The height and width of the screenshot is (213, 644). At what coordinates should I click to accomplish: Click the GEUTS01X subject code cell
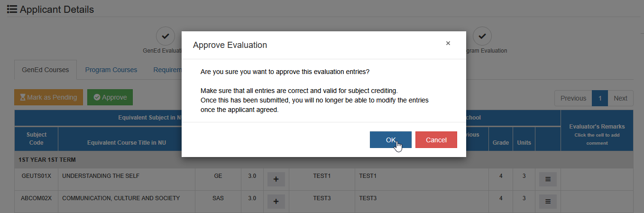pos(36,179)
